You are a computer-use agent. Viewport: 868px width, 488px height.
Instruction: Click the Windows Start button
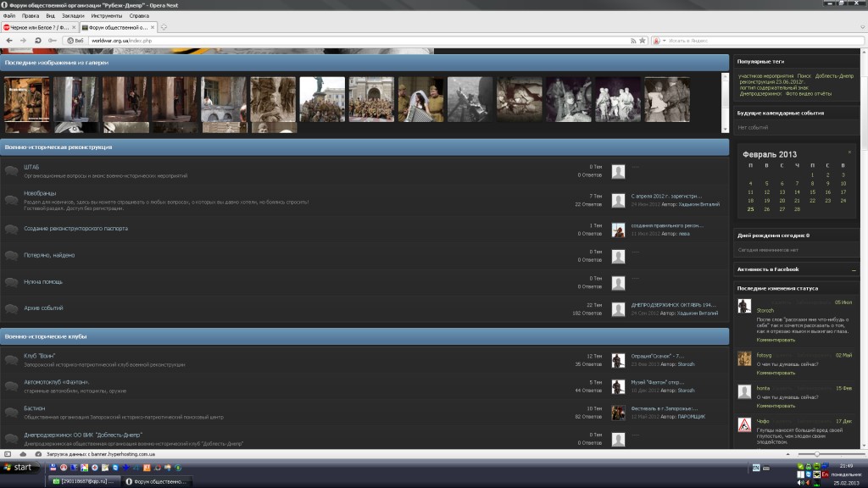click(x=17, y=467)
